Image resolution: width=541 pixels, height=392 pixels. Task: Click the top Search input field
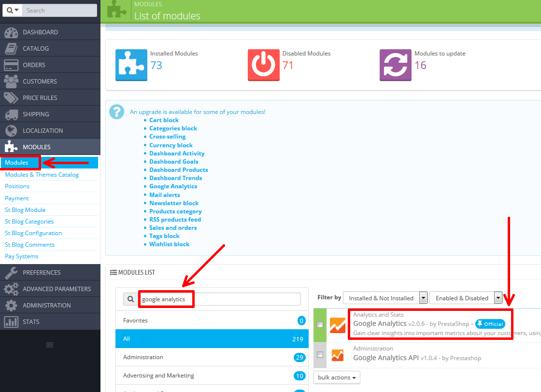(x=59, y=10)
